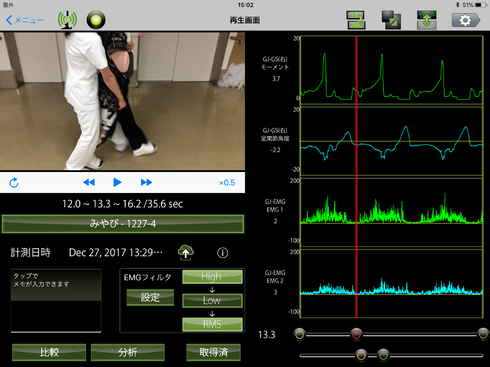Tap the overlapping squares overlay icon
Screen dimensions: 490x367
391,20
